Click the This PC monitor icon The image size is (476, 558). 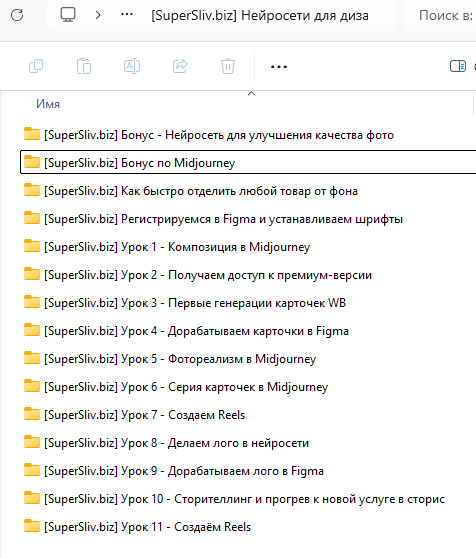tap(68, 15)
